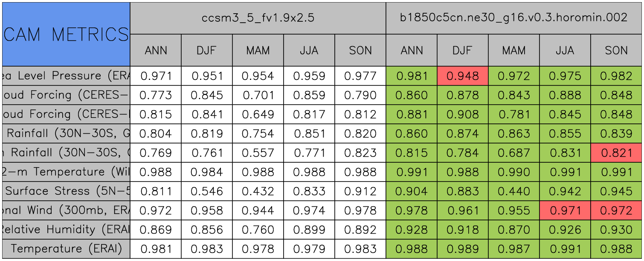Screen dimensions: 644x261
Task: Click the ANN header under ccsm3_5_fv1.9x2.5
Action: (x=156, y=50)
